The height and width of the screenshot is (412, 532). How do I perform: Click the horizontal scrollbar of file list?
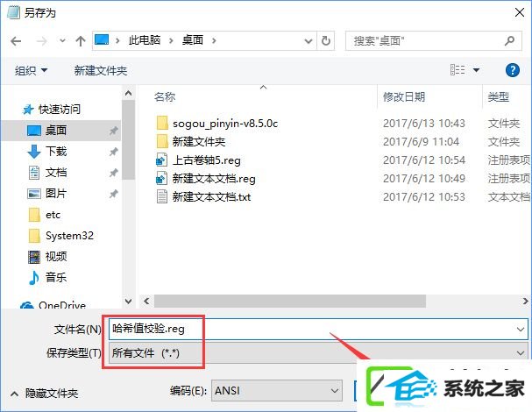pos(290,301)
